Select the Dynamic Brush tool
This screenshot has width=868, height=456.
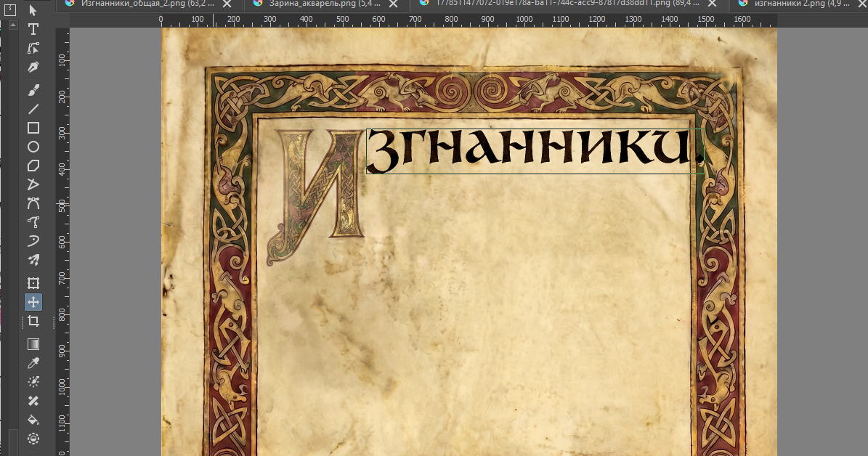point(33,241)
